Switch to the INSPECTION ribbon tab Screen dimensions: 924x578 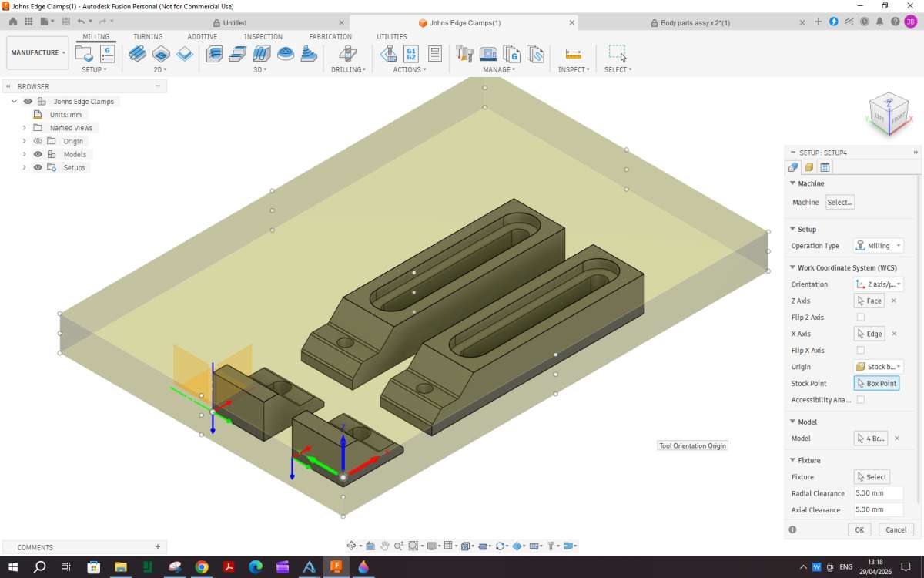263,36
